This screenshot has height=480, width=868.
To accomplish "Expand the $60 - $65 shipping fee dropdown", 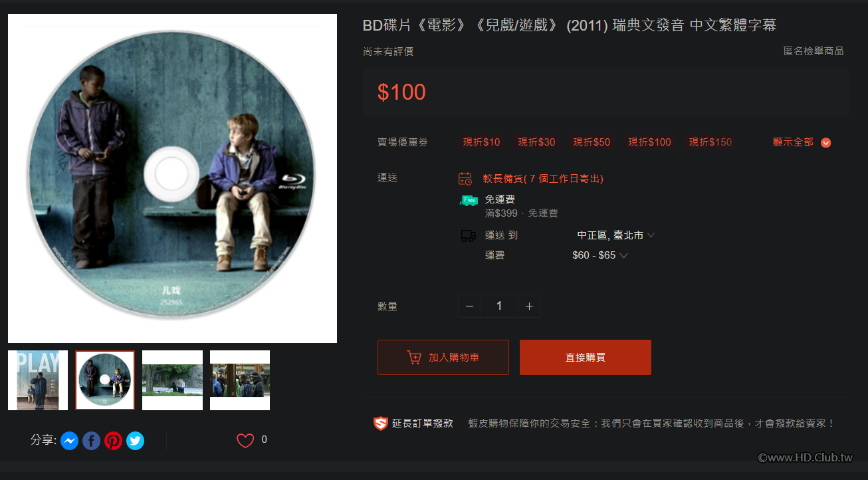I will [x=599, y=255].
